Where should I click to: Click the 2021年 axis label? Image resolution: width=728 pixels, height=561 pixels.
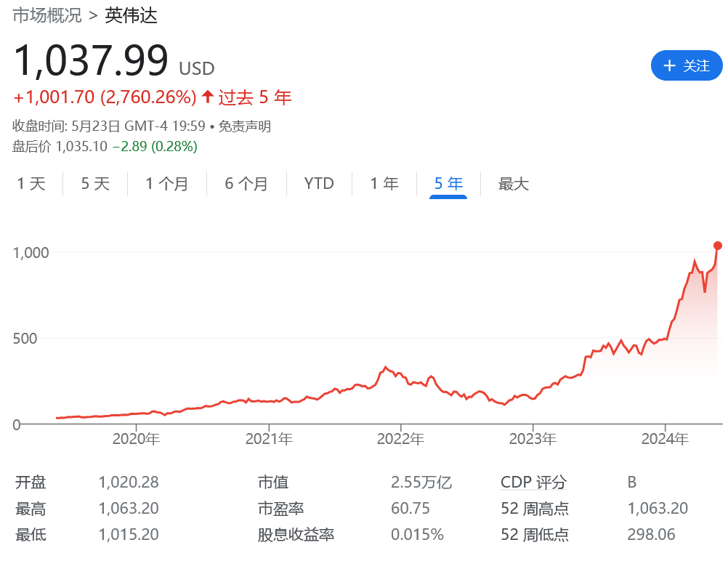click(269, 439)
